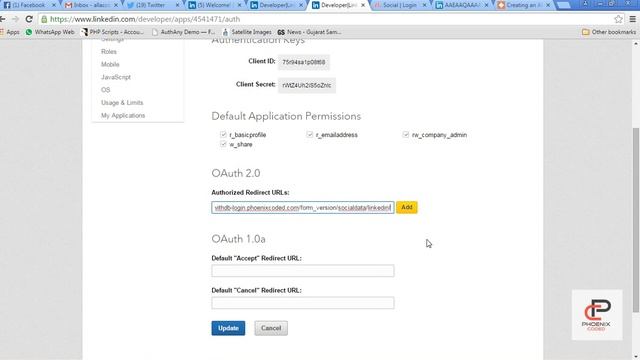Close the Twitter tab
Screen dimensions: 640x360
177,5
